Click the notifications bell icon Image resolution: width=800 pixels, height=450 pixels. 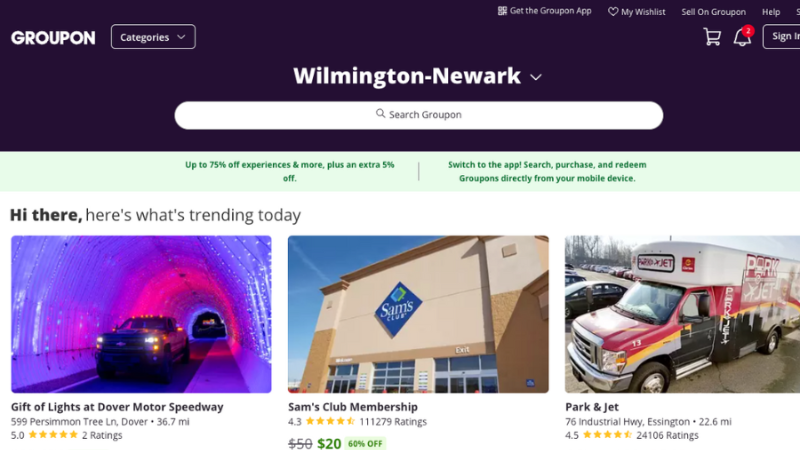coord(742,37)
